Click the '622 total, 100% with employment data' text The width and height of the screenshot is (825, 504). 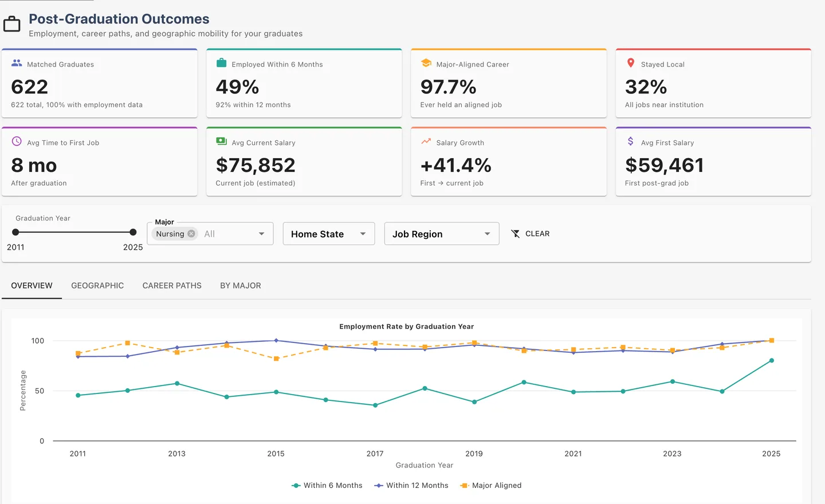pos(77,105)
